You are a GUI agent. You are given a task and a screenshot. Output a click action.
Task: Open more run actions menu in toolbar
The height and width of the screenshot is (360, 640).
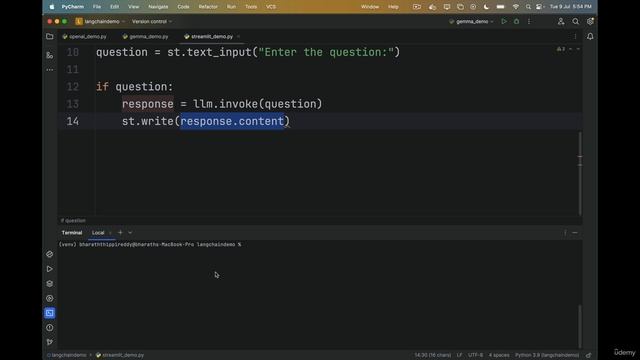click(x=529, y=21)
